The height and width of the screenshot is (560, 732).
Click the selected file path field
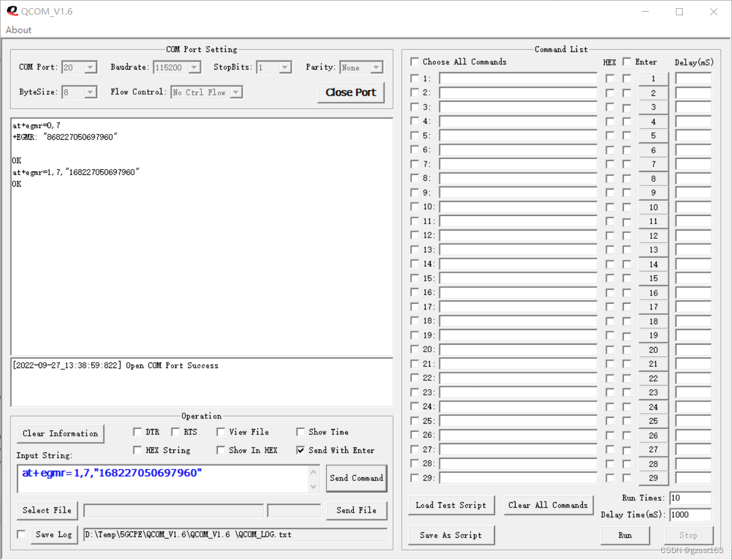[174, 510]
